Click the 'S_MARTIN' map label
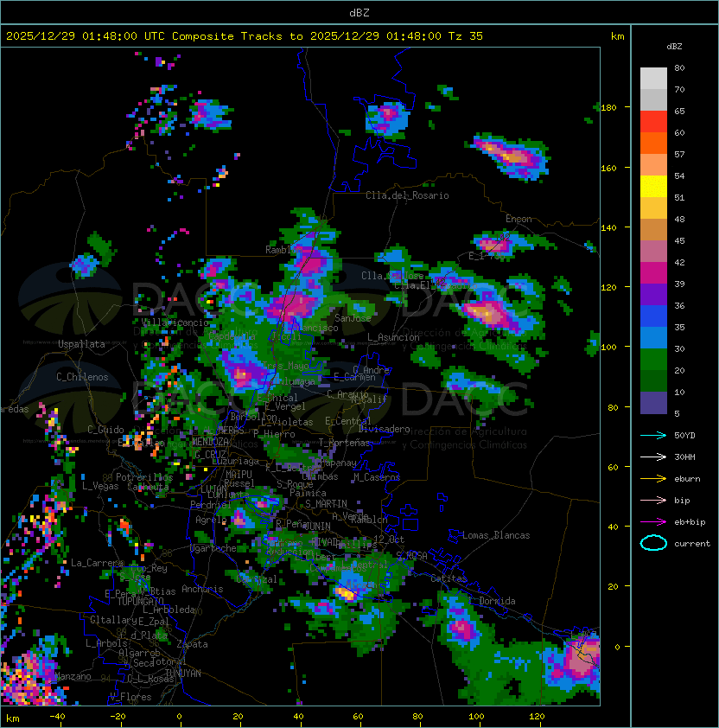 (327, 504)
